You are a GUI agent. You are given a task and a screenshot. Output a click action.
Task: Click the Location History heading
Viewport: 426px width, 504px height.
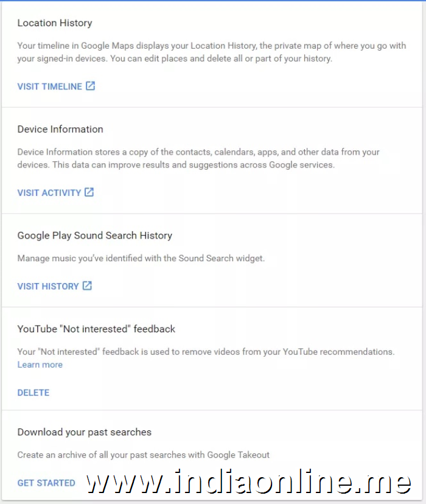tap(55, 23)
